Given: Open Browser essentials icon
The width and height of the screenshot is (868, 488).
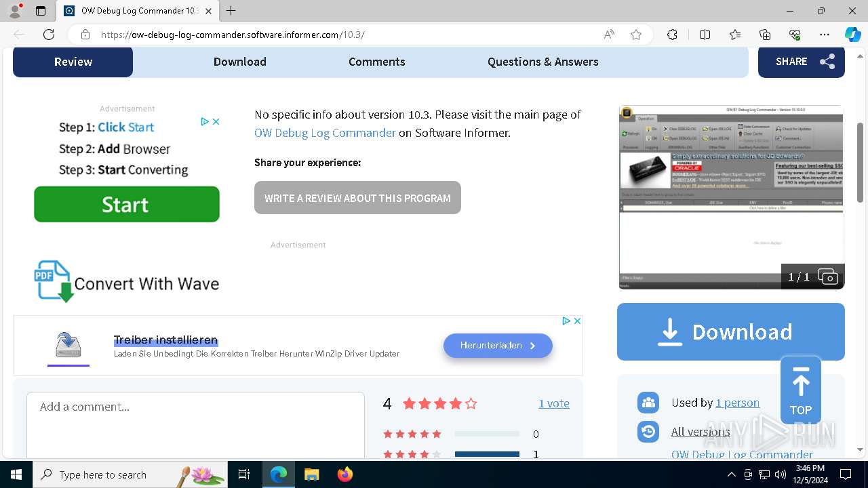Looking at the screenshot, I should (795, 35).
